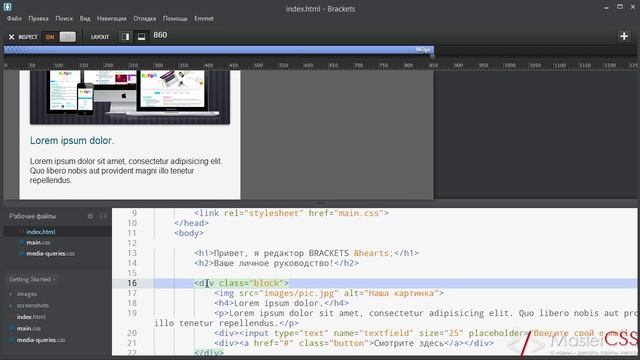The height and width of the screenshot is (360, 640).
Task: Open the Навигация menu
Action: coord(111,18)
